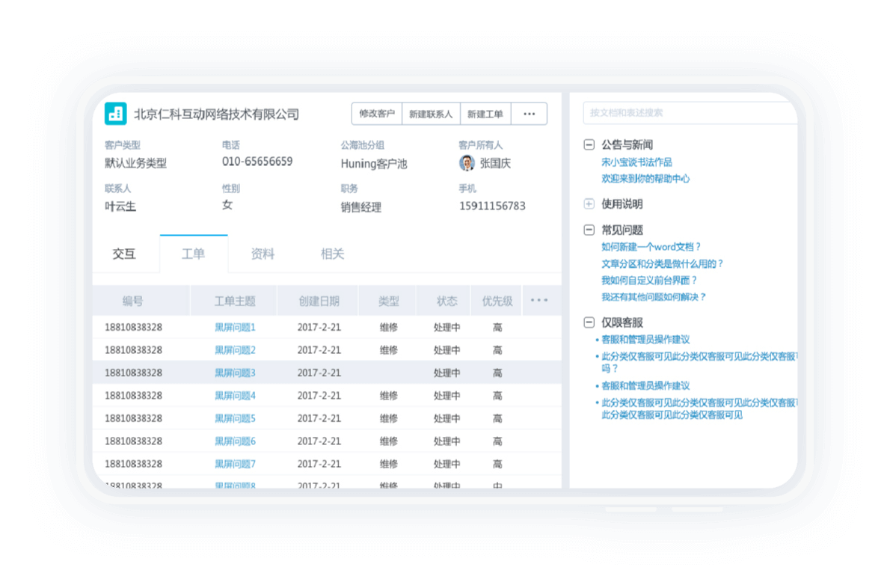890x588 pixels.
Task: Click the 新建工单 button
Action: tap(485, 114)
